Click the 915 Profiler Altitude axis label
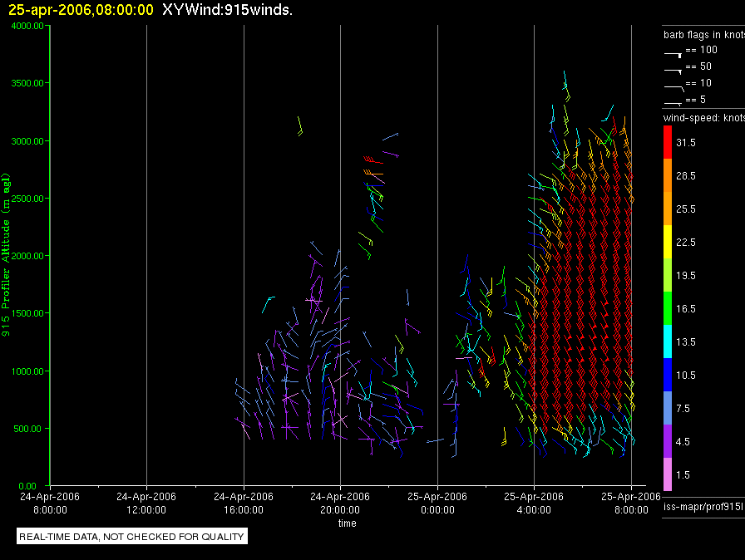The height and width of the screenshot is (560, 745). (6, 255)
